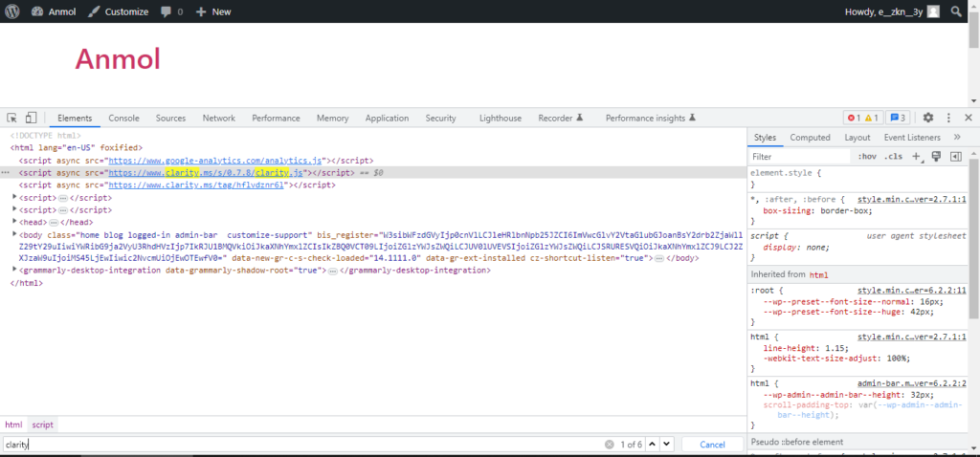Open the Application tab
Image resolution: width=980 pixels, height=457 pixels.
tap(387, 118)
